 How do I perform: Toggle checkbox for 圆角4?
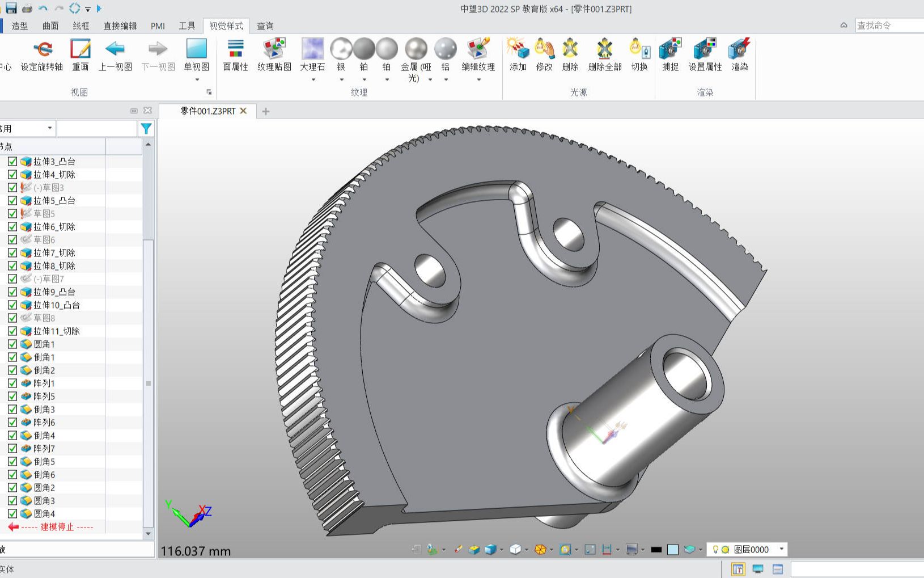(x=12, y=514)
